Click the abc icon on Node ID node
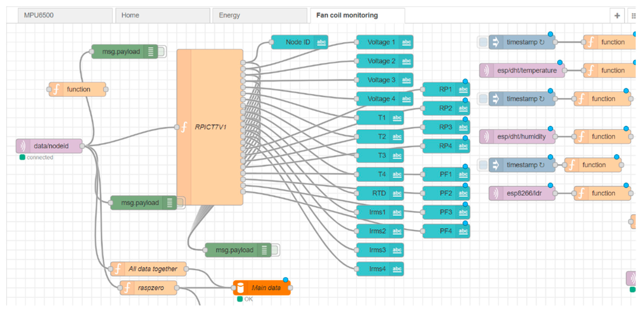The height and width of the screenshot is (314, 644). [321, 42]
